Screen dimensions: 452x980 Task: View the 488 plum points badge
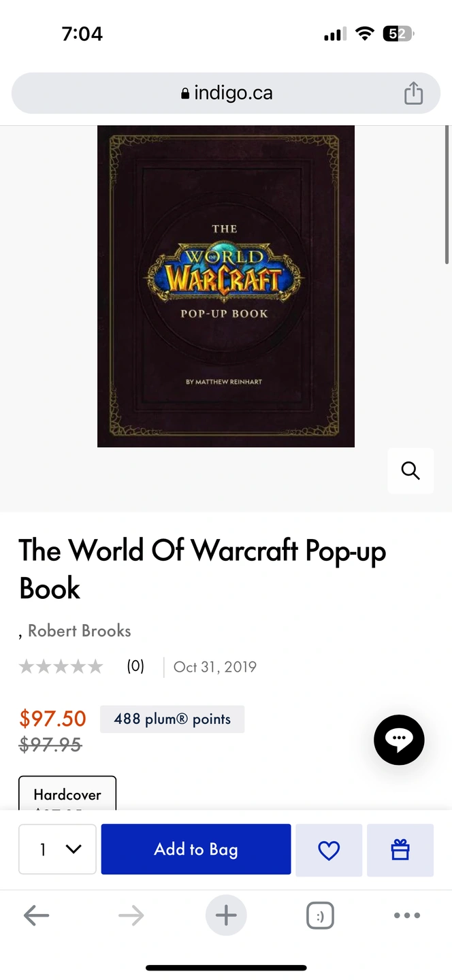tap(172, 719)
